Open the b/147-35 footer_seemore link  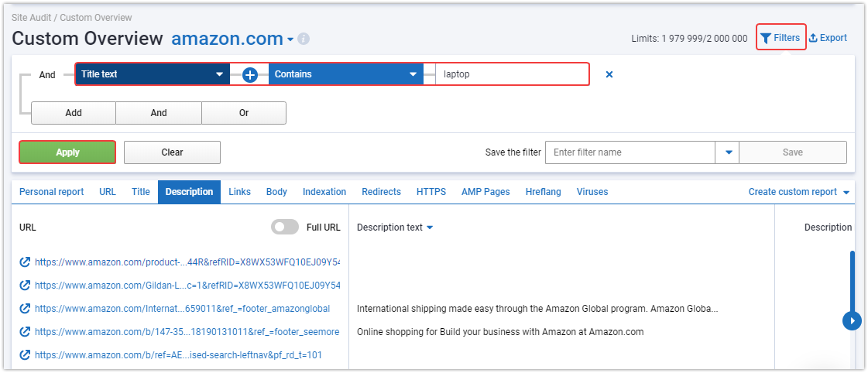tap(187, 331)
